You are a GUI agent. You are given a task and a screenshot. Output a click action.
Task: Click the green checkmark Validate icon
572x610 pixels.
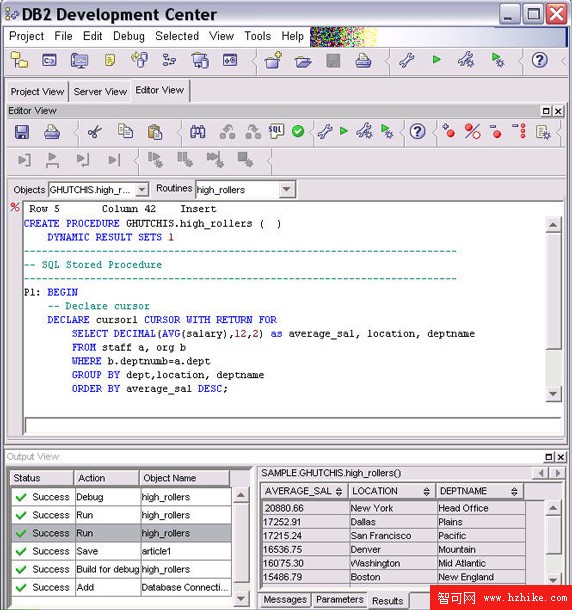(x=298, y=131)
